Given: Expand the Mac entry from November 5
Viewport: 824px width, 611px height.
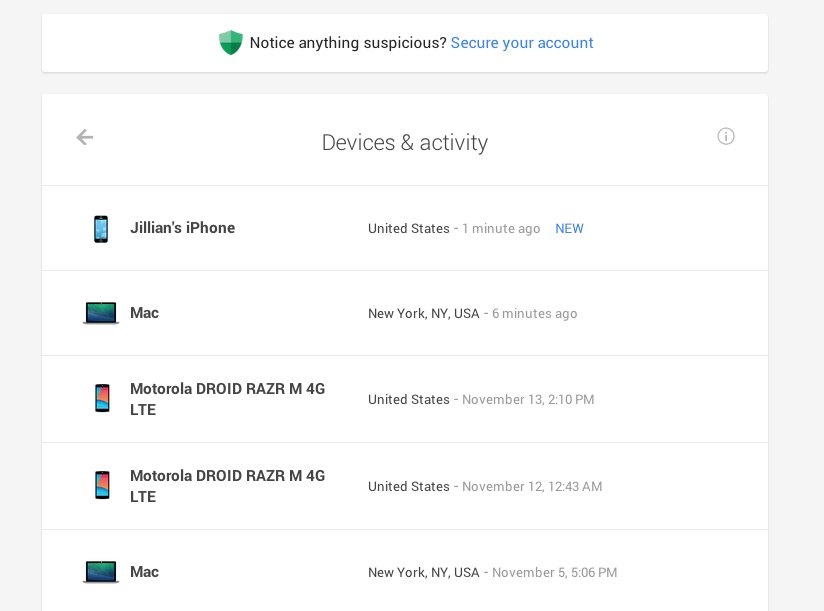Looking at the screenshot, I should (144, 572).
